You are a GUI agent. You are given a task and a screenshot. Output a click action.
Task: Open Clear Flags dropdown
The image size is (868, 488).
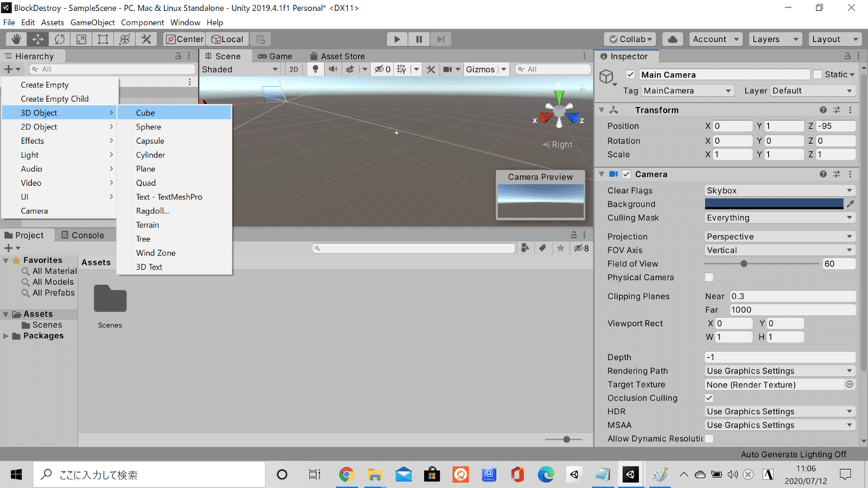[780, 191]
